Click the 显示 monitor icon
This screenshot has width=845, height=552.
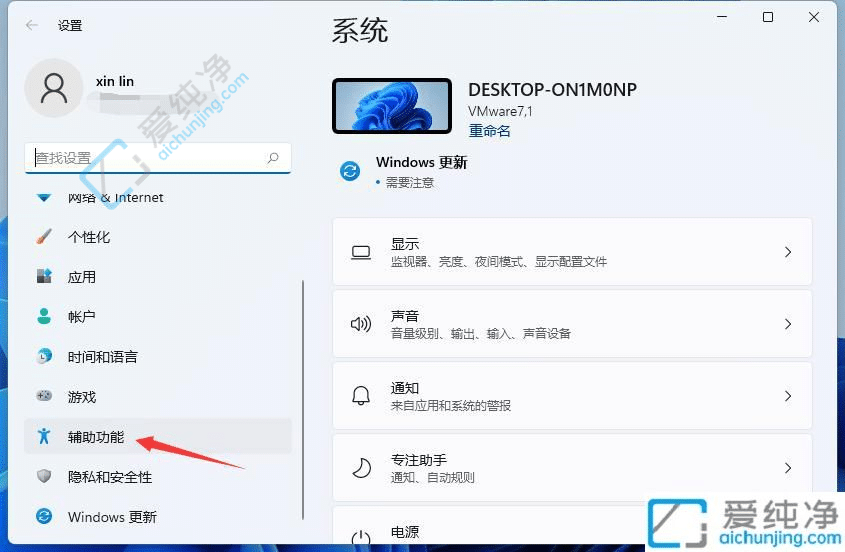(361, 252)
